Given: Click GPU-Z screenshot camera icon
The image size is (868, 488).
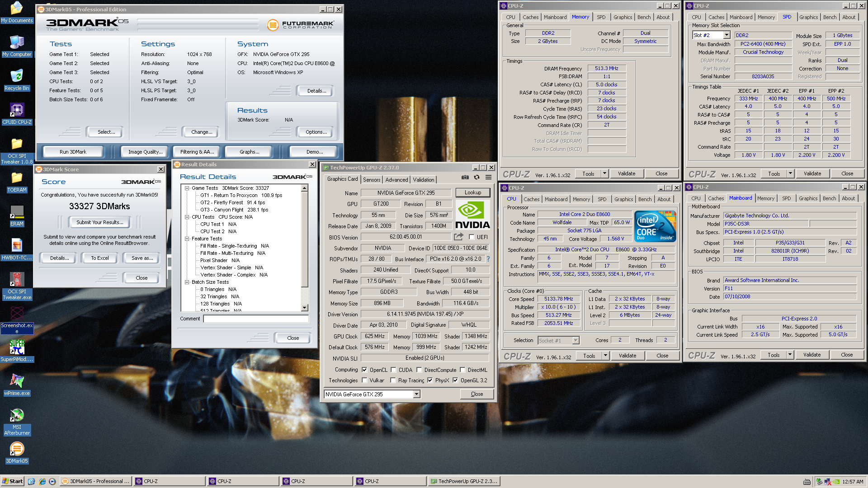Looking at the screenshot, I should click(465, 177).
